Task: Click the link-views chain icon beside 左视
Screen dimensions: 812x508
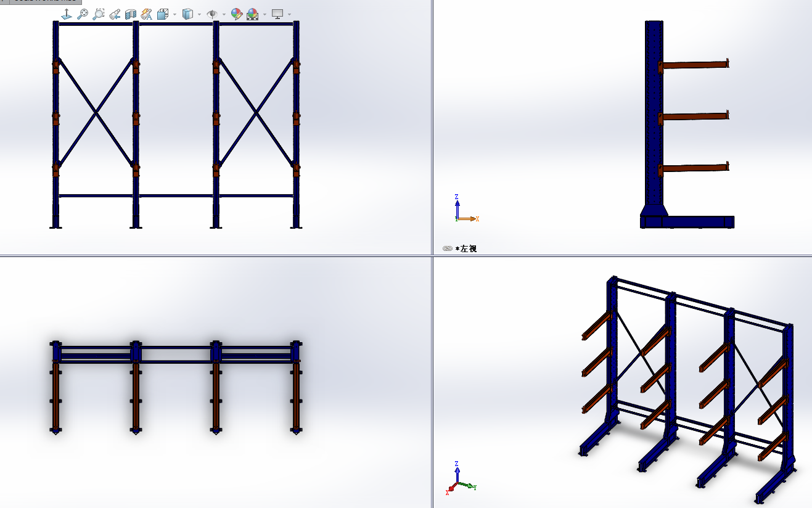Action: 448,248
